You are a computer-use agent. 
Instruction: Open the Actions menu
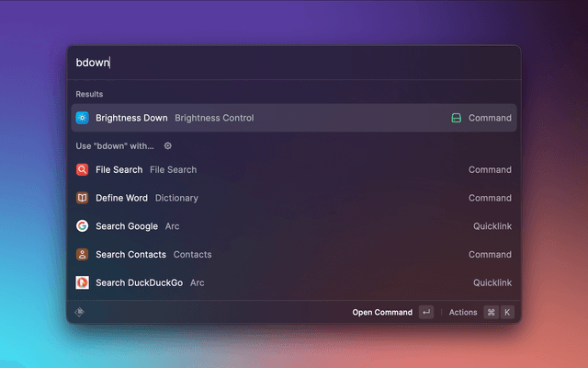[x=463, y=312]
